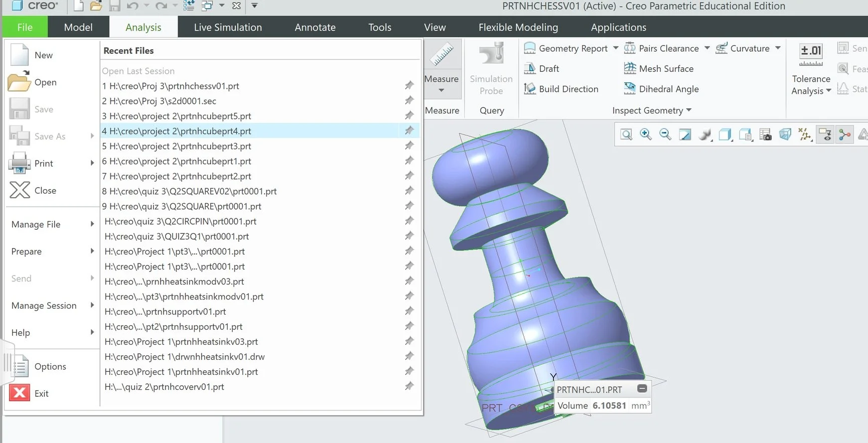868x443 pixels.
Task: Switch to the View tab
Action: click(435, 27)
